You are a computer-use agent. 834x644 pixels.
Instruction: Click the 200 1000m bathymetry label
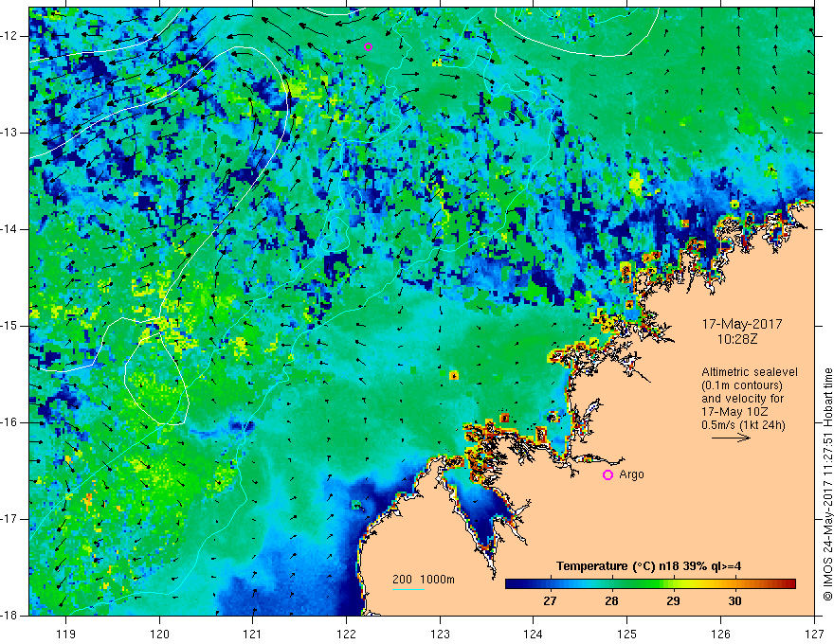(424, 580)
